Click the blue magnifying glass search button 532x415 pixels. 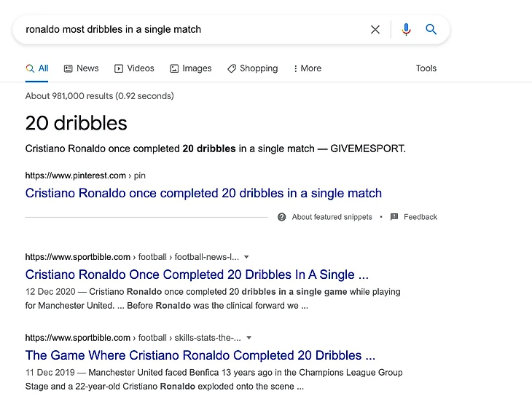click(x=431, y=30)
